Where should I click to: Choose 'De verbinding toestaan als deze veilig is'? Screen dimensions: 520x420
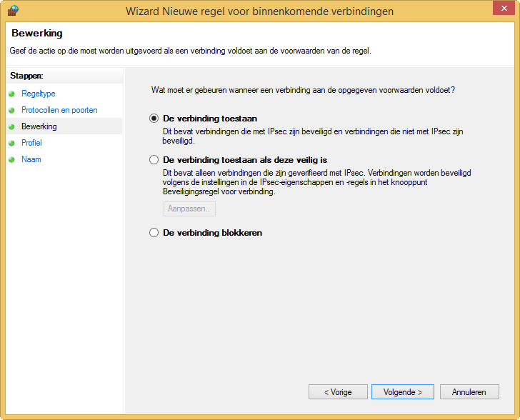(154, 160)
